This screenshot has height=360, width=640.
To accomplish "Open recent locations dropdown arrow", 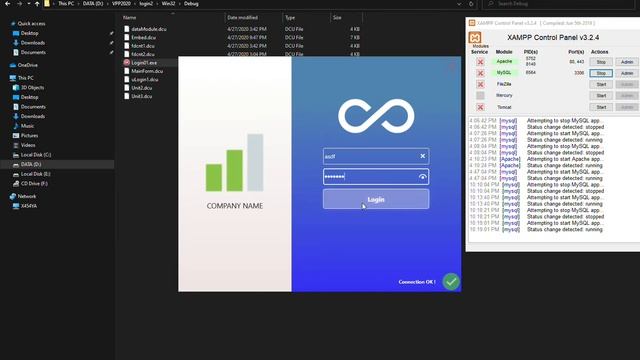I will coord(29,4).
